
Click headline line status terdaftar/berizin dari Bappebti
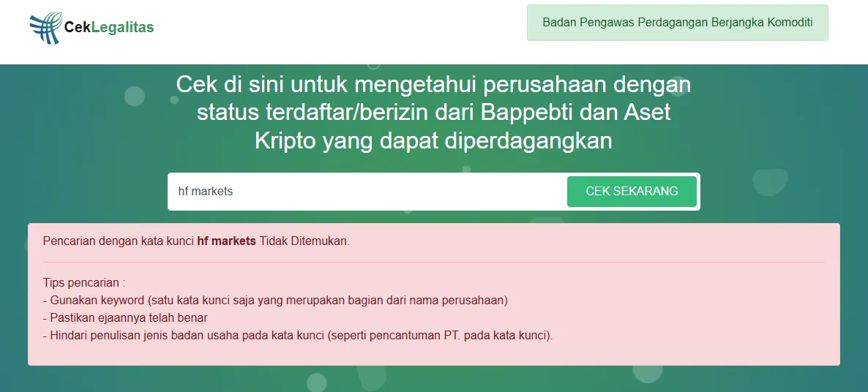tap(433, 113)
